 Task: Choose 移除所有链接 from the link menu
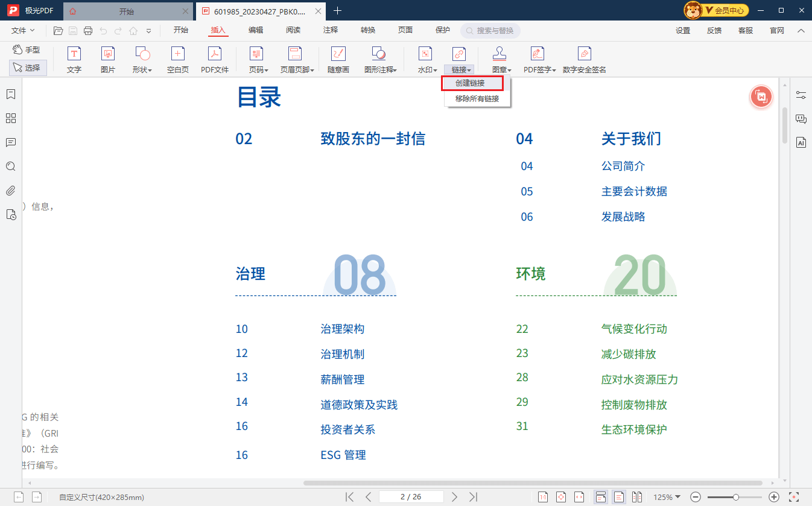coord(477,99)
